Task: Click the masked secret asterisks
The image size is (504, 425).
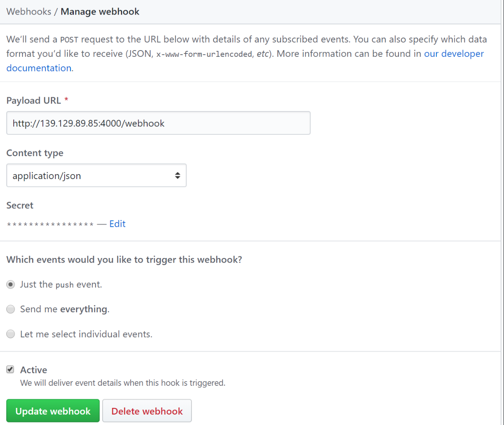Action: point(50,225)
